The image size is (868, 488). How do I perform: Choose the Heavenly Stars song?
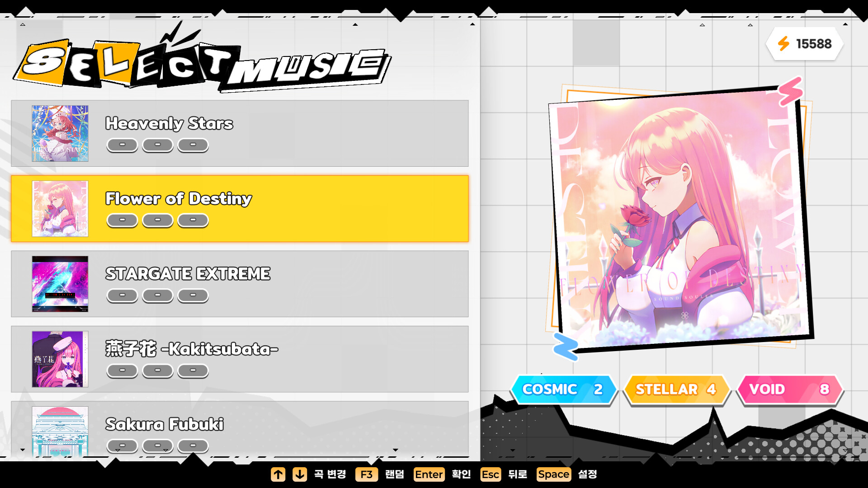(x=240, y=134)
